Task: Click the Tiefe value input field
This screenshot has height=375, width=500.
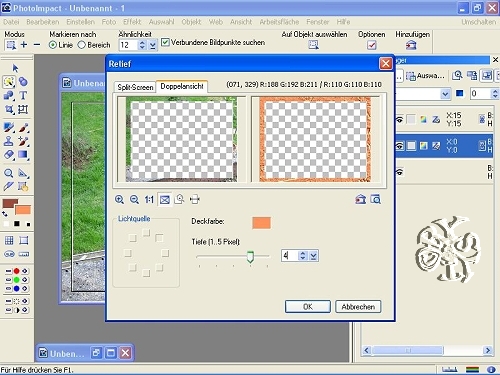Action: click(289, 256)
